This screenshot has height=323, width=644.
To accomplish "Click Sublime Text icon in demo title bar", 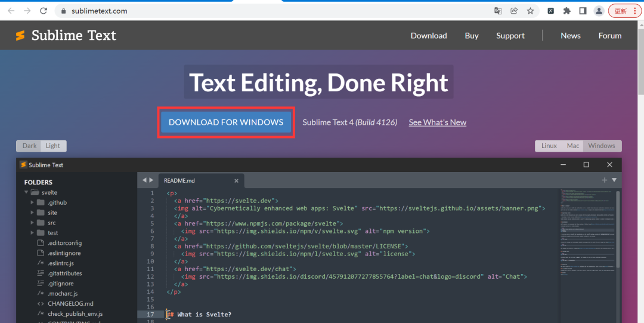I will pyautogui.click(x=23, y=165).
